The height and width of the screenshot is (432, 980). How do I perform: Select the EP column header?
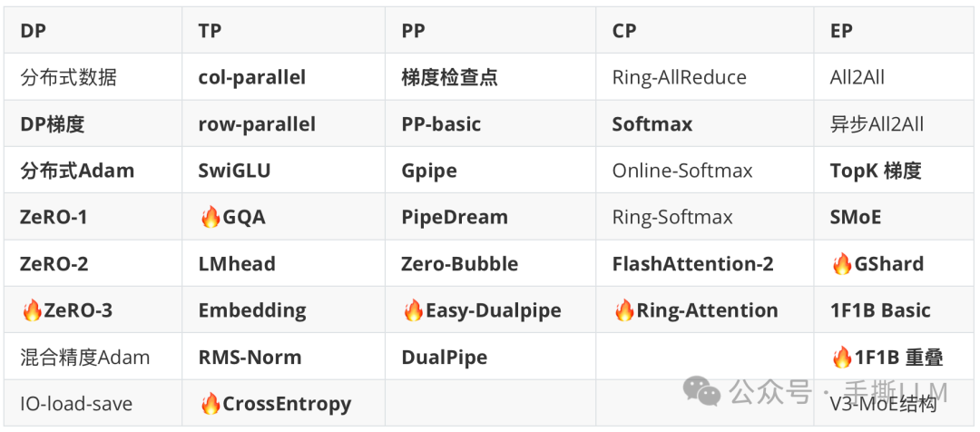(841, 31)
